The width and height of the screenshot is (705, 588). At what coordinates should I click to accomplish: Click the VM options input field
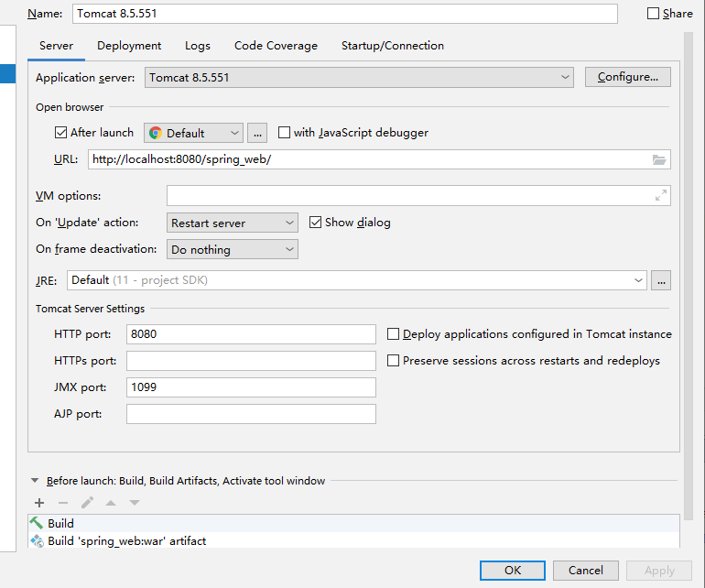[418, 196]
